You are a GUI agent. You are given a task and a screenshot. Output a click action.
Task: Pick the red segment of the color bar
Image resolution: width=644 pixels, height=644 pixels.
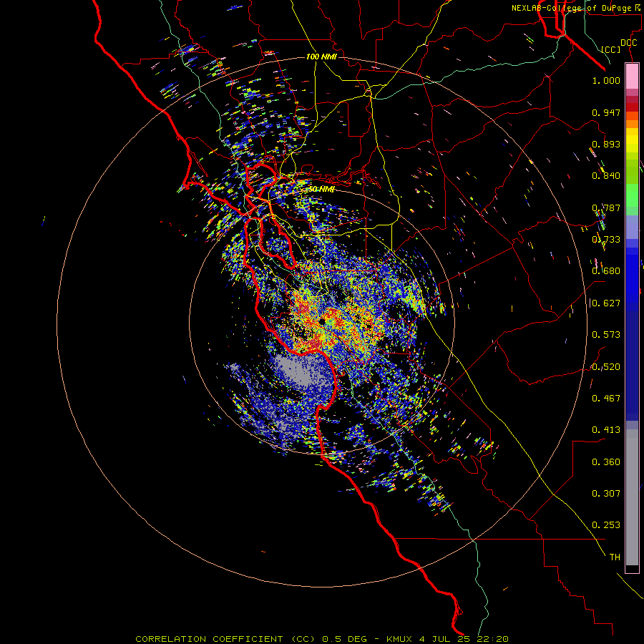[632, 107]
